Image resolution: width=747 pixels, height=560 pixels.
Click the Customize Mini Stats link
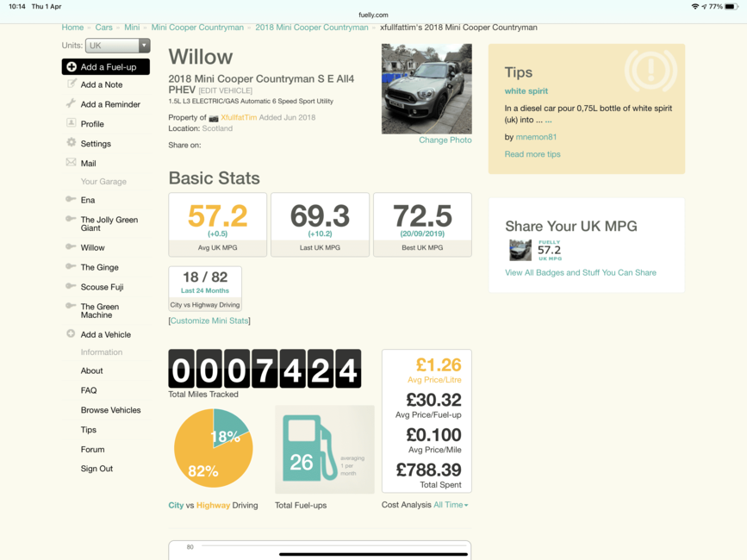[209, 321]
